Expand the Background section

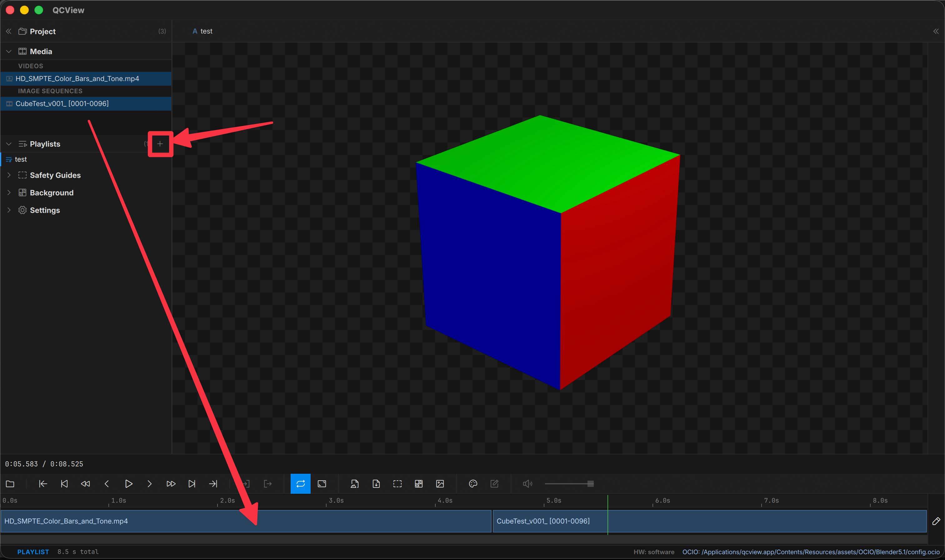pos(9,192)
